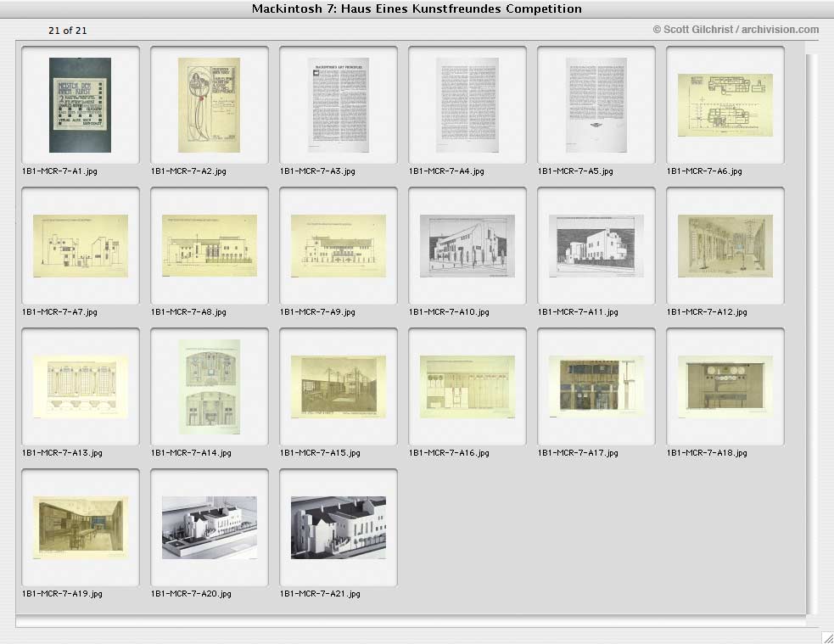834x644 pixels.
Task: Click filename label 1B1-MCR-7-A16.jpg
Action: pyautogui.click(x=450, y=453)
